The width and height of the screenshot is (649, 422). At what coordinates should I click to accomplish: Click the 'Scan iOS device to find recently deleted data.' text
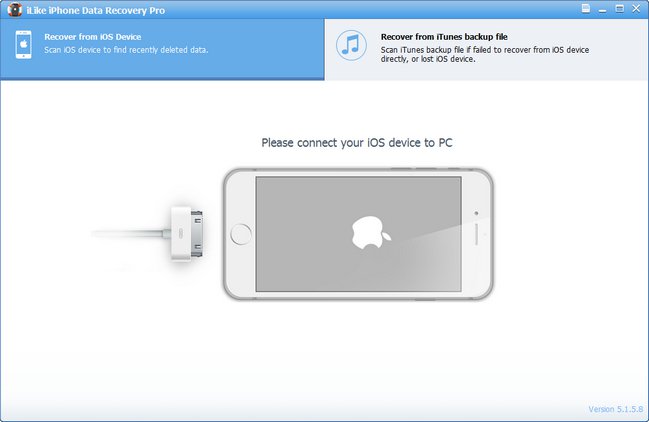tap(126, 50)
